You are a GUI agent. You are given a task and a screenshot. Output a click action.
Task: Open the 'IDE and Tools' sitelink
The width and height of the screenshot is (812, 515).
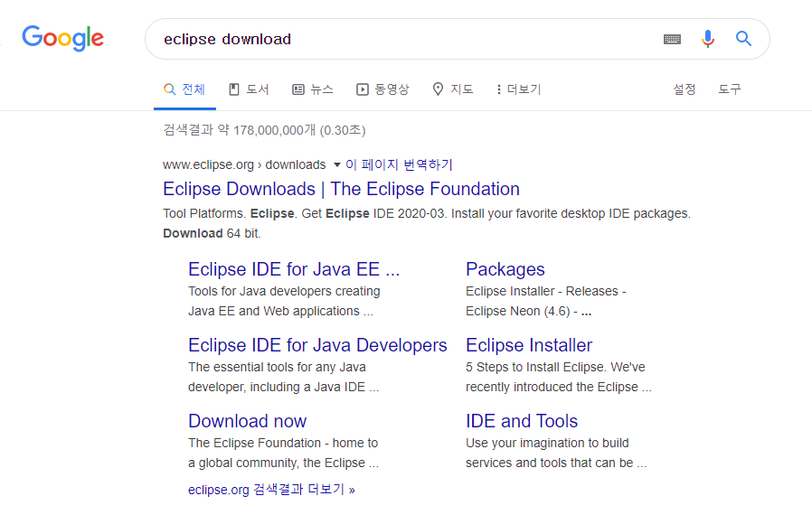coord(522,421)
